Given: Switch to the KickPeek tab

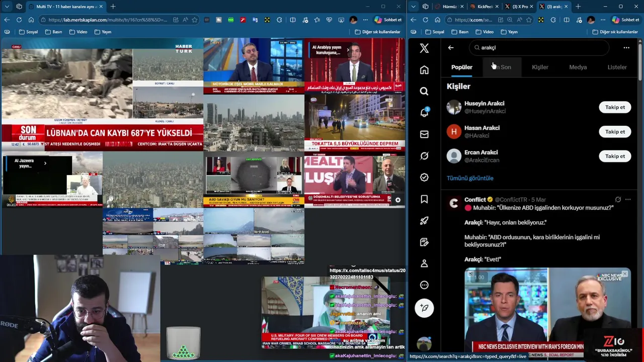Looking at the screenshot, I should 484,7.
